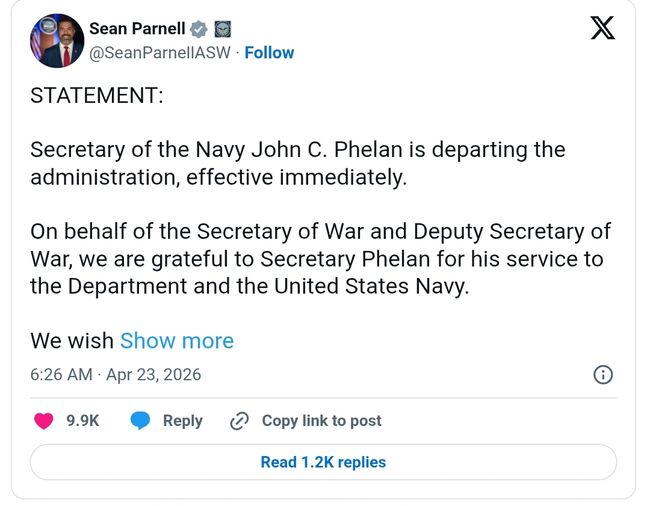Open the @SeanParnellASW handle link

[160, 52]
